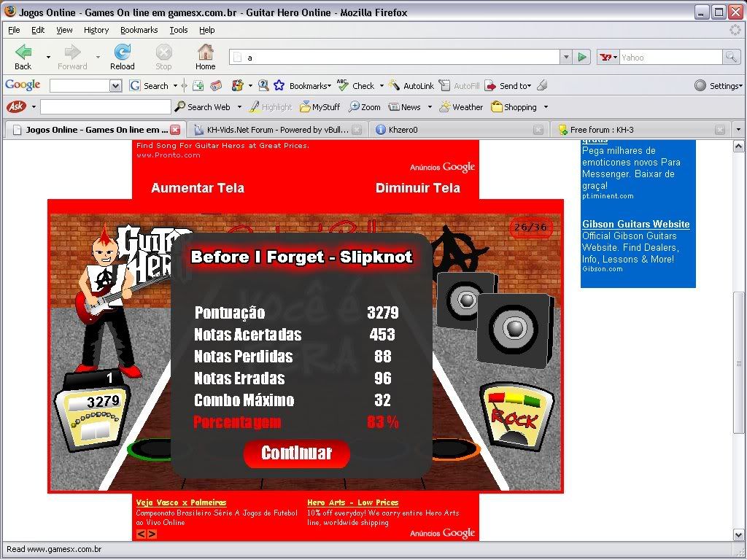The height and width of the screenshot is (560, 747).
Task: Click the green Go arrow beside address bar
Action: pyautogui.click(x=581, y=57)
